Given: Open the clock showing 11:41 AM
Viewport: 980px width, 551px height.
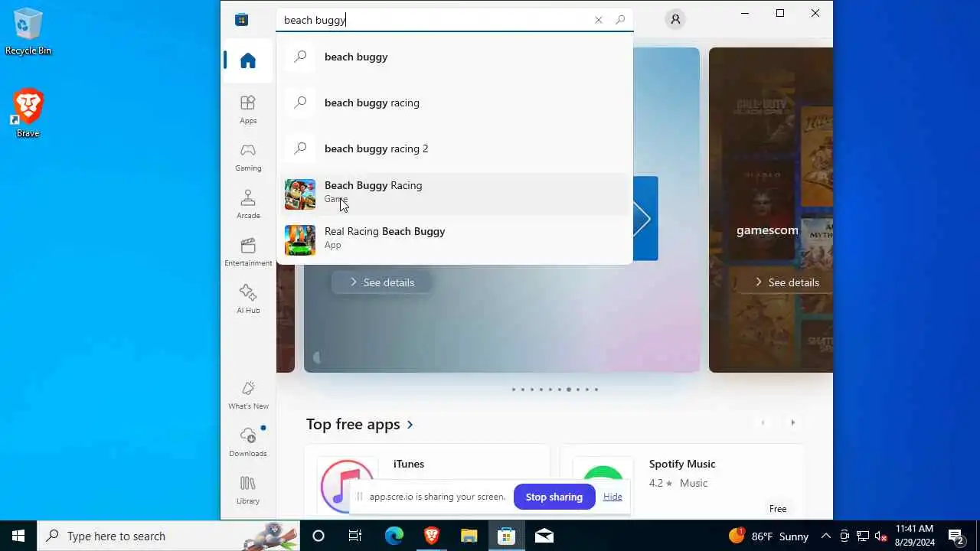Looking at the screenshot, I should (914, 536).
